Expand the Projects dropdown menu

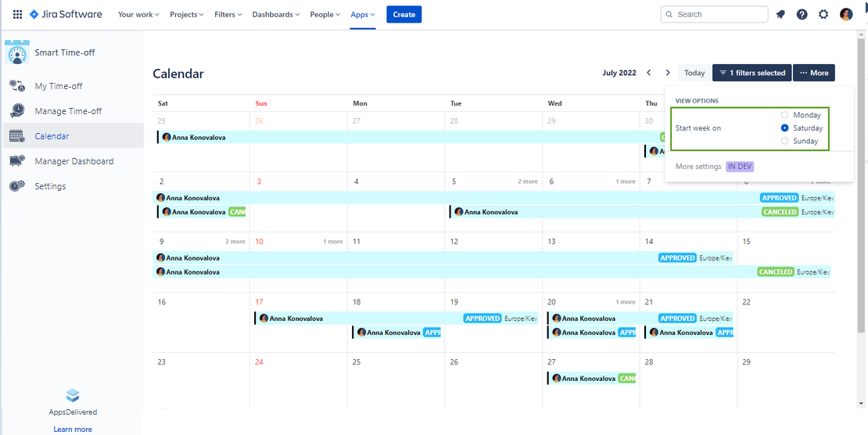coord(186,14)
